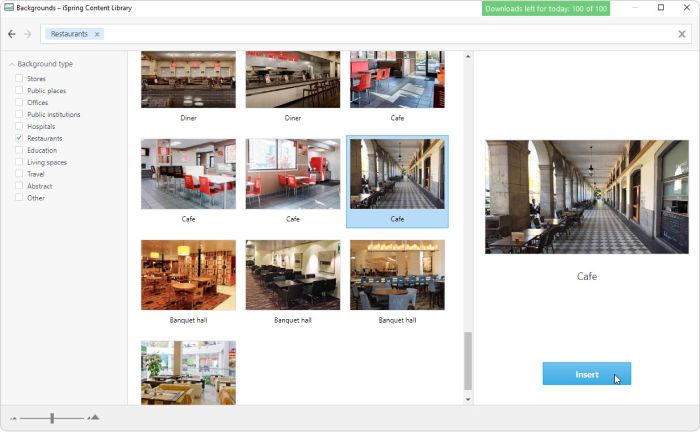Click the iSpring Content Library title icon
This screenshot has width=700, height=432.
(x=8, y=8)
